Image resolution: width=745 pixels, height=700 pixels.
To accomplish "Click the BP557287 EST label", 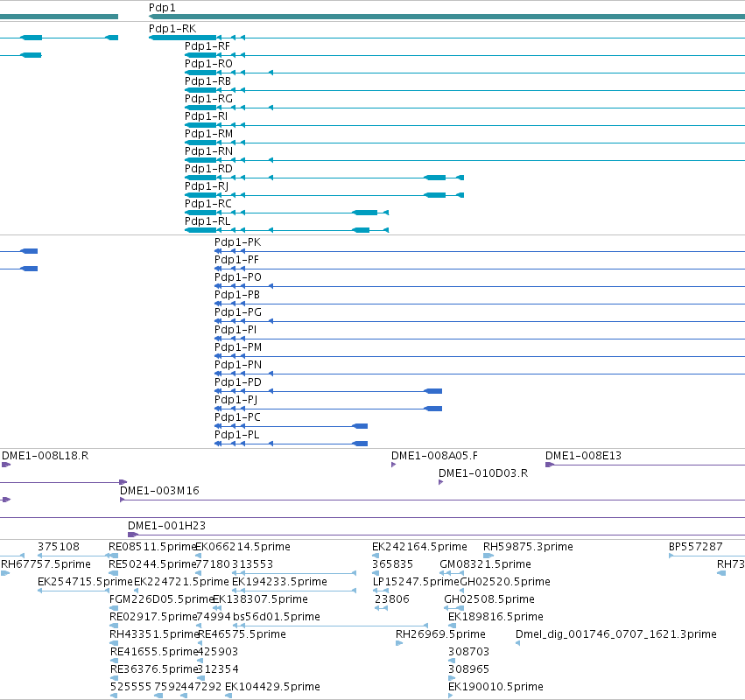I will [696, 547].
